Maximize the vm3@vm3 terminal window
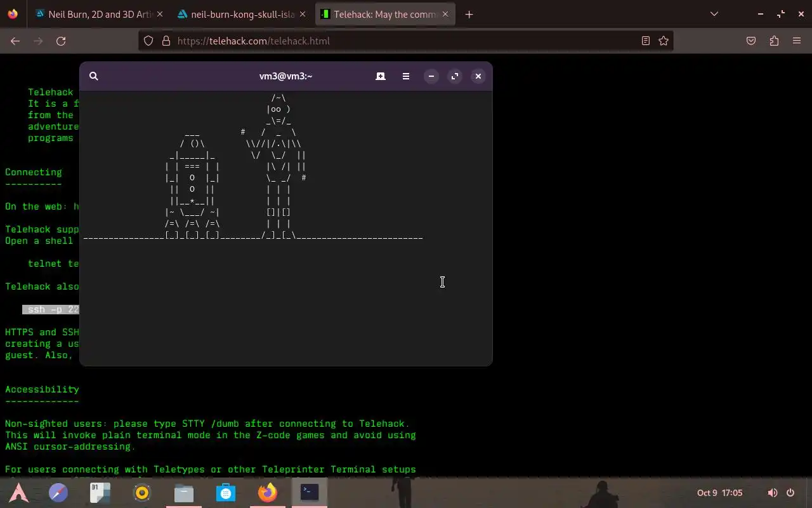 [x=455, y=76]
